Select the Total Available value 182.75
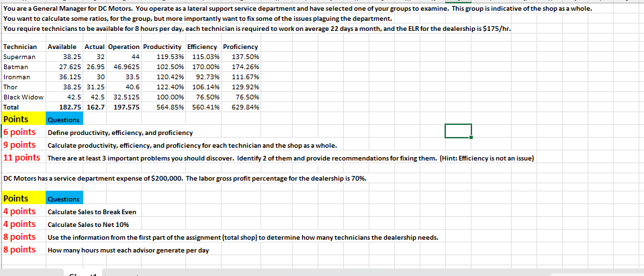 [64, 107]
